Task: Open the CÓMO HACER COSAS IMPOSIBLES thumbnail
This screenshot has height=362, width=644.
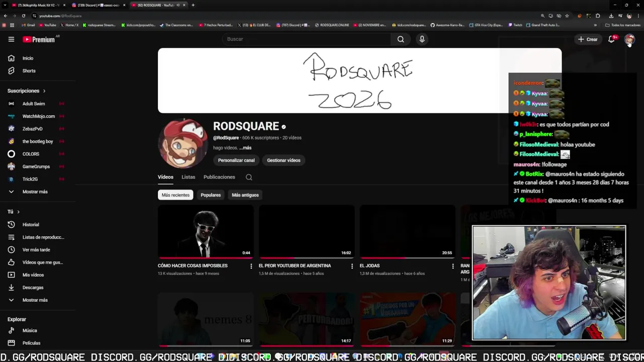Action: [x=206, y=232]
